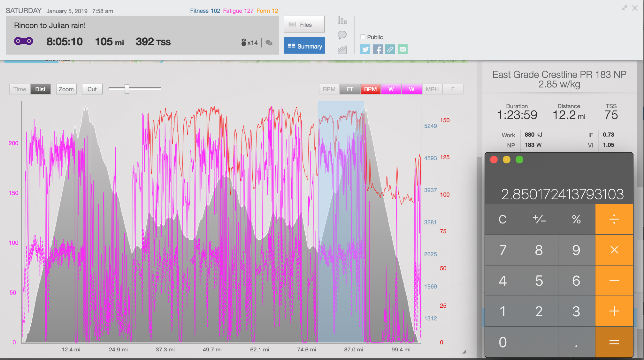This screenshot has height=360, width=644.
Task: Email the workout via envelope icon
Action: (x=402, y=49)
